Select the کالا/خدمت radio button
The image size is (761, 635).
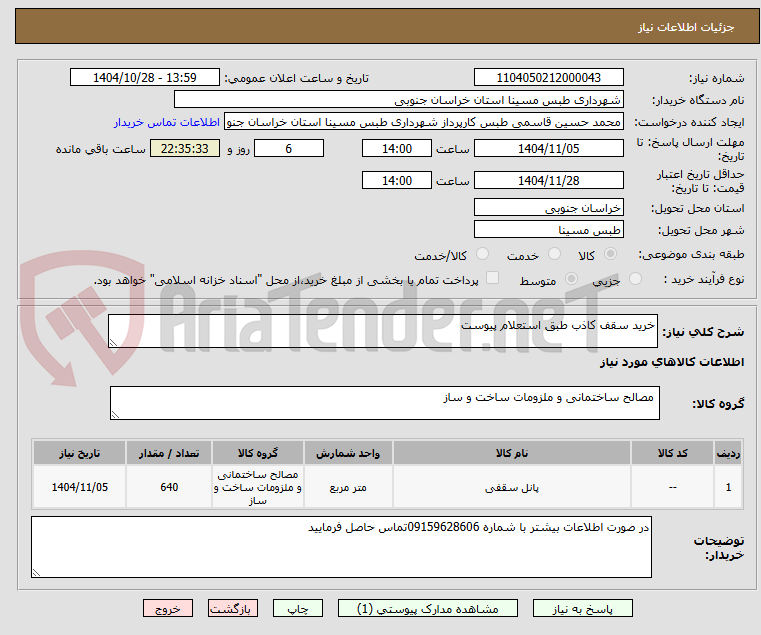[x=482, y=253]
